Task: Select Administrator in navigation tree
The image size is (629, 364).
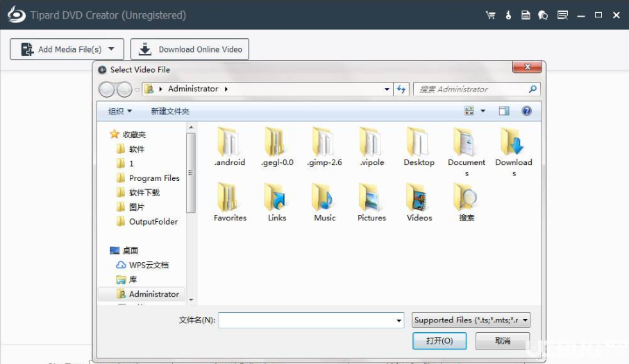Action: tap(142, 294)
